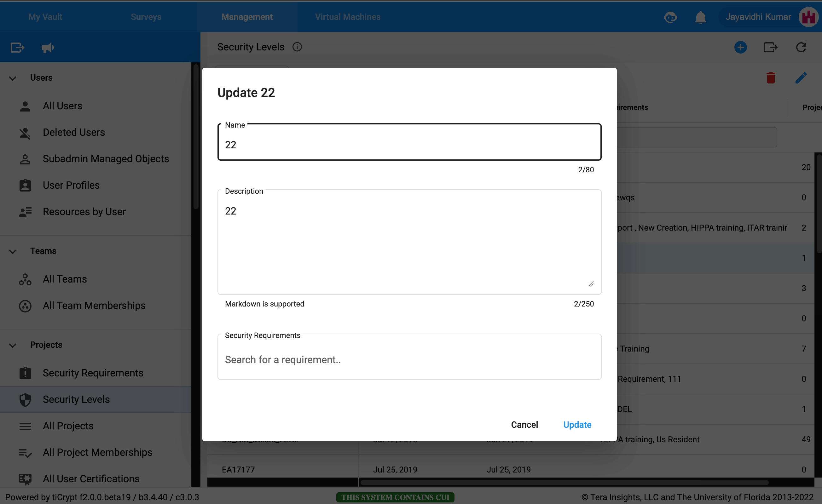
Task: Click the Security Requirements search box
Action: tap(409, 360)
